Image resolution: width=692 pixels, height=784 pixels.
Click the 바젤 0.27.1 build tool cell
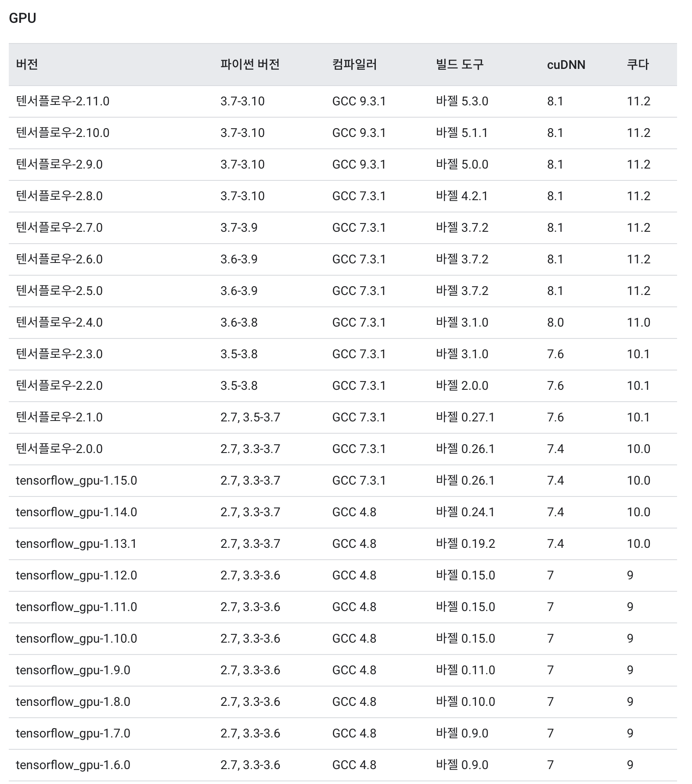[x=465, y=417]
